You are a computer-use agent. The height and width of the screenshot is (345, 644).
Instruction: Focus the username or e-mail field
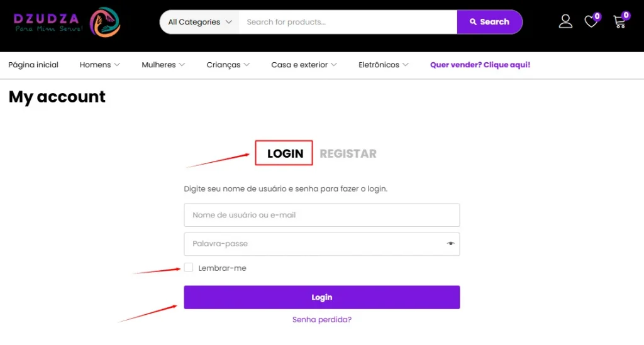(x=321, y=215)
